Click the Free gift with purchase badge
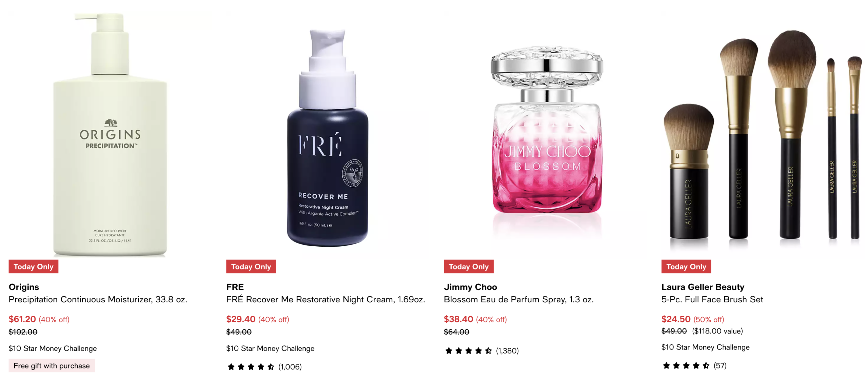Screen dimensions: 868x380 click(52, 366)
